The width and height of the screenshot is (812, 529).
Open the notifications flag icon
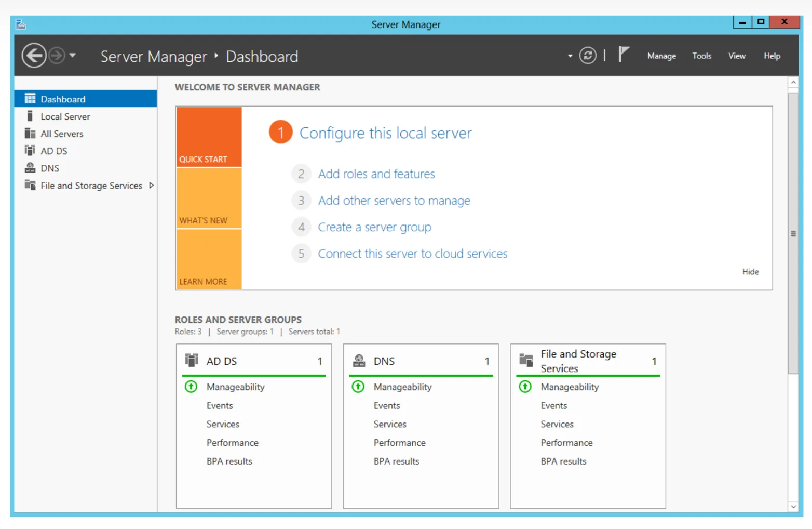[624, 54]
